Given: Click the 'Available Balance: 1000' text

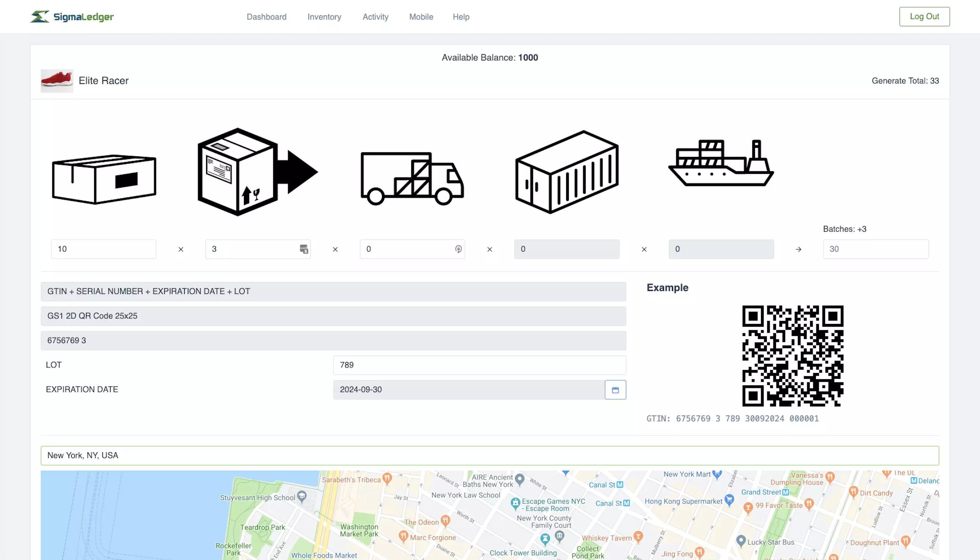Looking at the screenshot, I should 490,58.
